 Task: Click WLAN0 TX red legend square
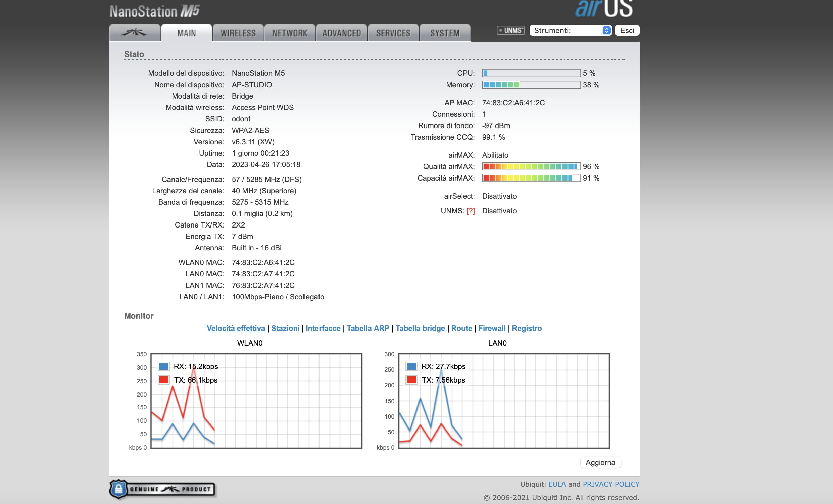pyautogui.click(x=164, y=380)
